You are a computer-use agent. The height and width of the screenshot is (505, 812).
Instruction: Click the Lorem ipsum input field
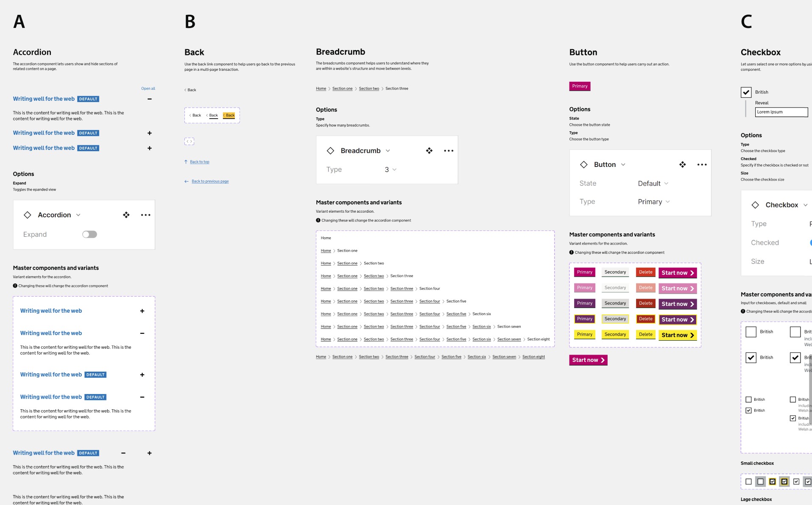781,112
